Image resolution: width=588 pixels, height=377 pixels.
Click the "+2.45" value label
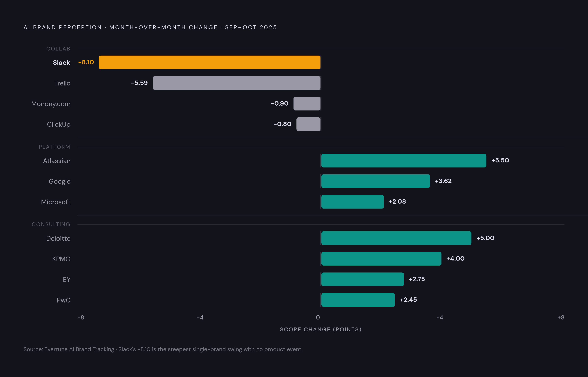pyautogui.click(x=408, y=300)
